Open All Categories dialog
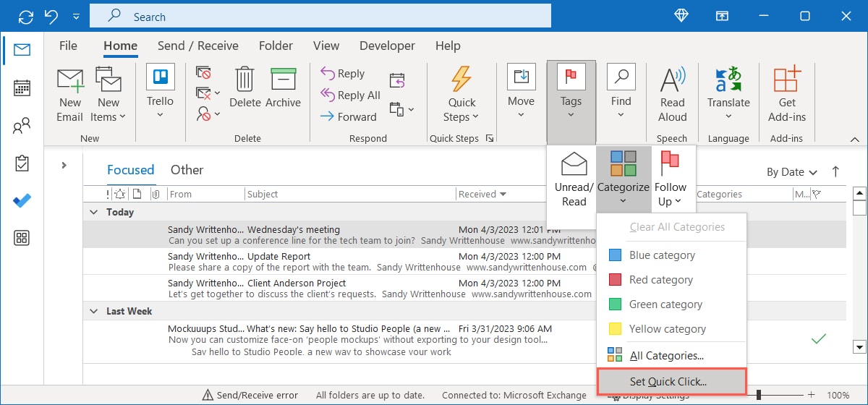 671,355
